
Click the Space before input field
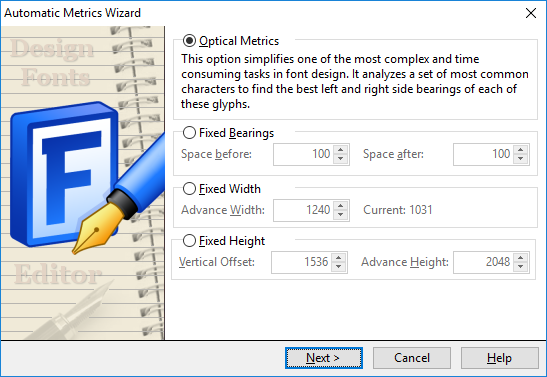[x=304, y=154]
